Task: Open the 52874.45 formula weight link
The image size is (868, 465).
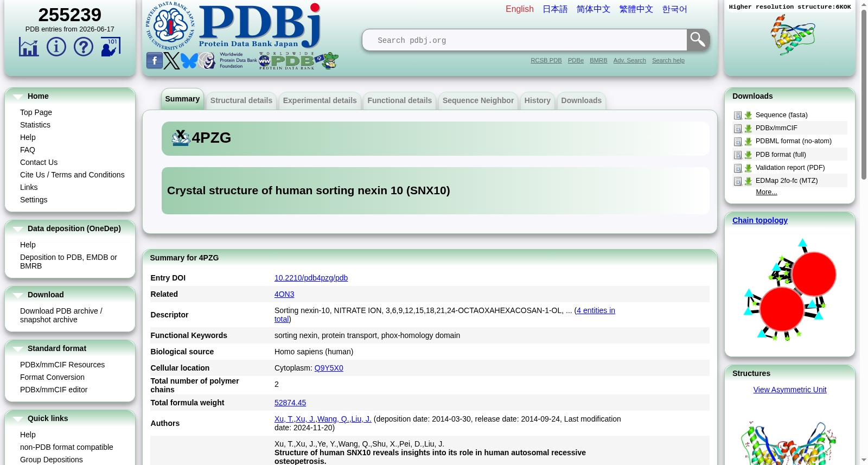Action: tap(290, 403)
